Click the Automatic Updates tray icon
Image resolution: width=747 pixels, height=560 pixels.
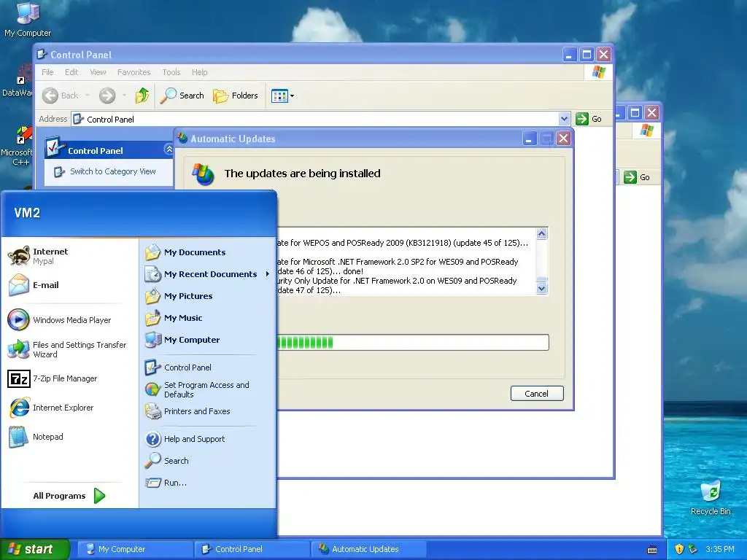pos(693,549)
